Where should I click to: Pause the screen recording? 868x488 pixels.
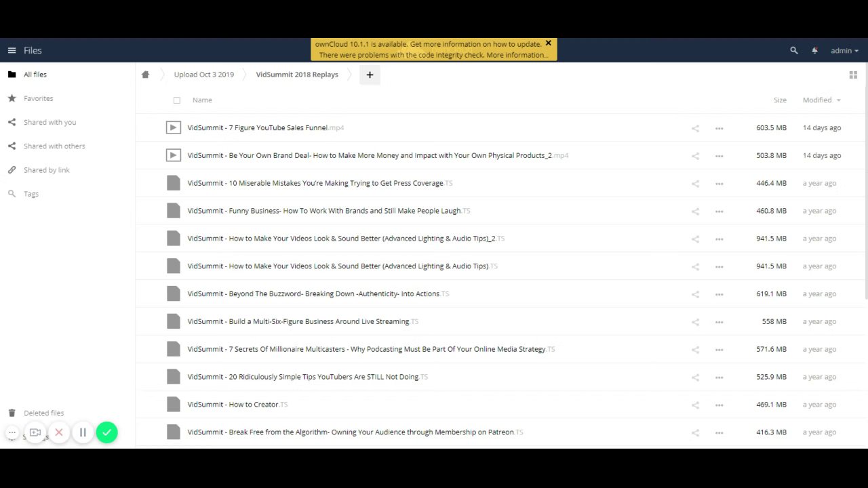point(83,432)
